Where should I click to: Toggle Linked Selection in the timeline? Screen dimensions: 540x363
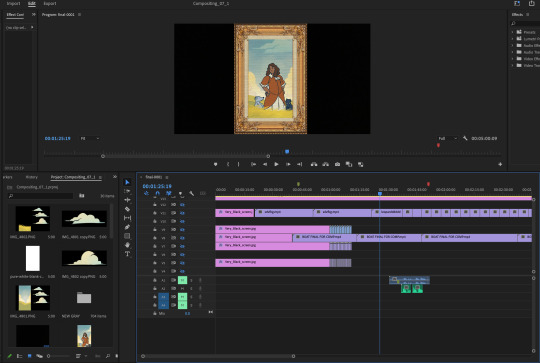(x=169, y=194)
